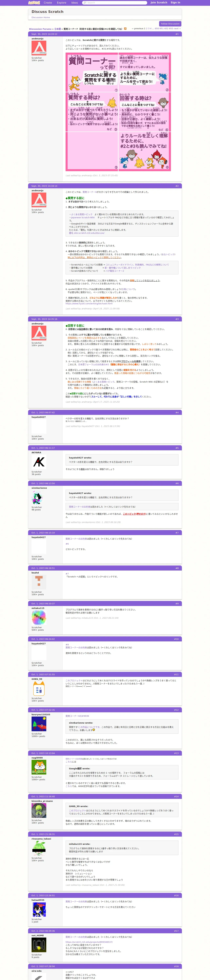The image size is (210, 980).
Task: Open the 日本語 forum breadcrumb link
Action: 58,29
